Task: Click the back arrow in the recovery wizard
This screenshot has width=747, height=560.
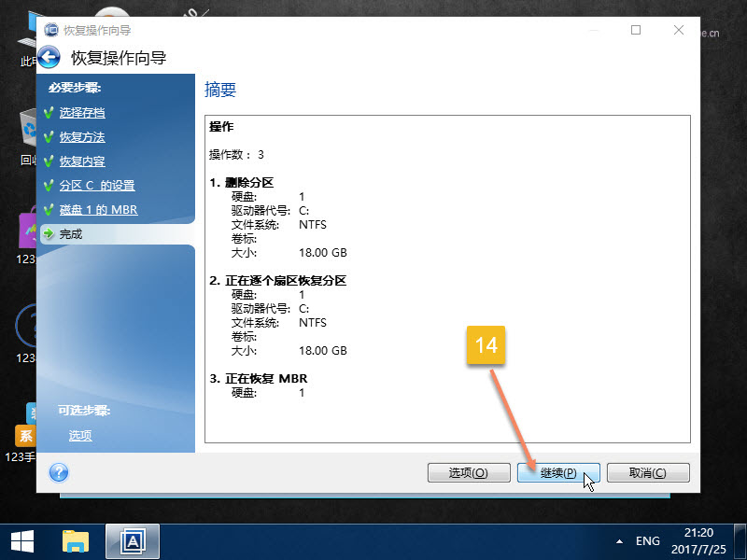Action: coord(47,57)
